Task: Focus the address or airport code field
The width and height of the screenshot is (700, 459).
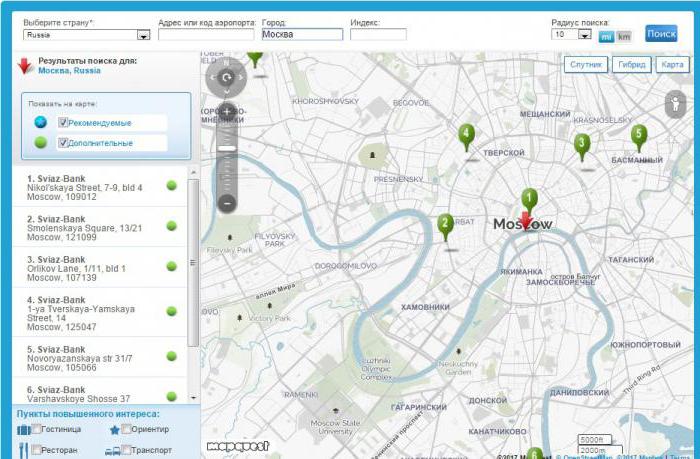Action: tap(206, 34)
